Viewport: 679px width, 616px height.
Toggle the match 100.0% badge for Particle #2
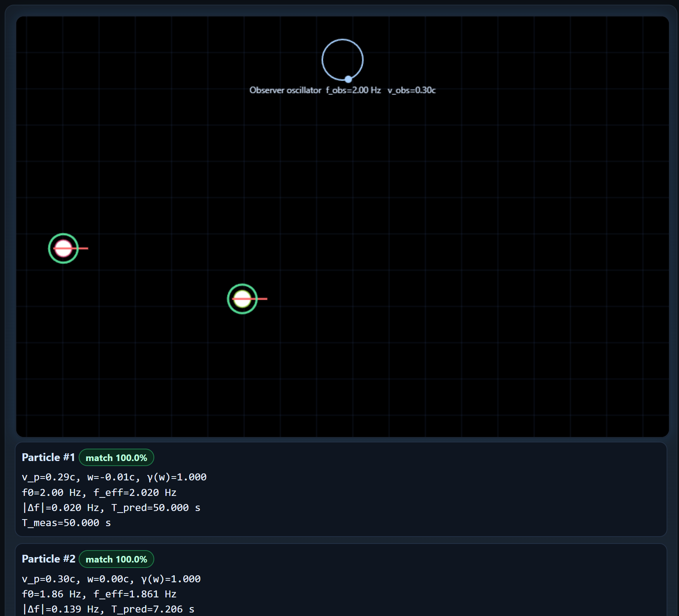(x=116, y=559)
